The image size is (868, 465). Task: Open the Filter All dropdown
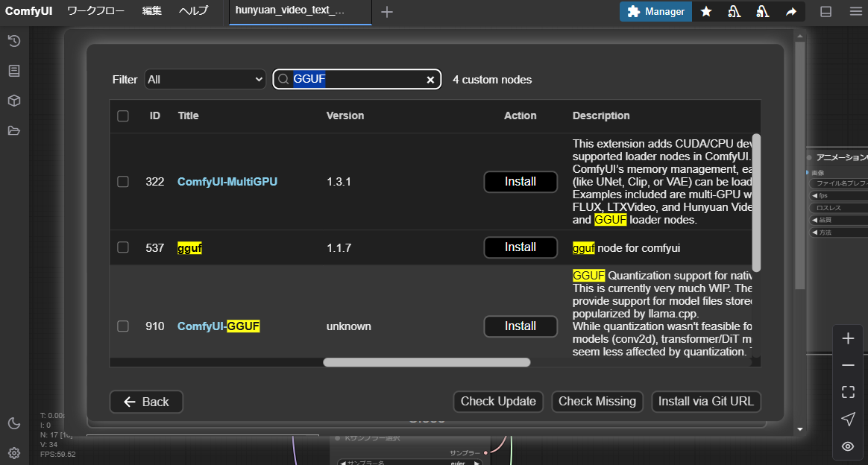point(205,79)
